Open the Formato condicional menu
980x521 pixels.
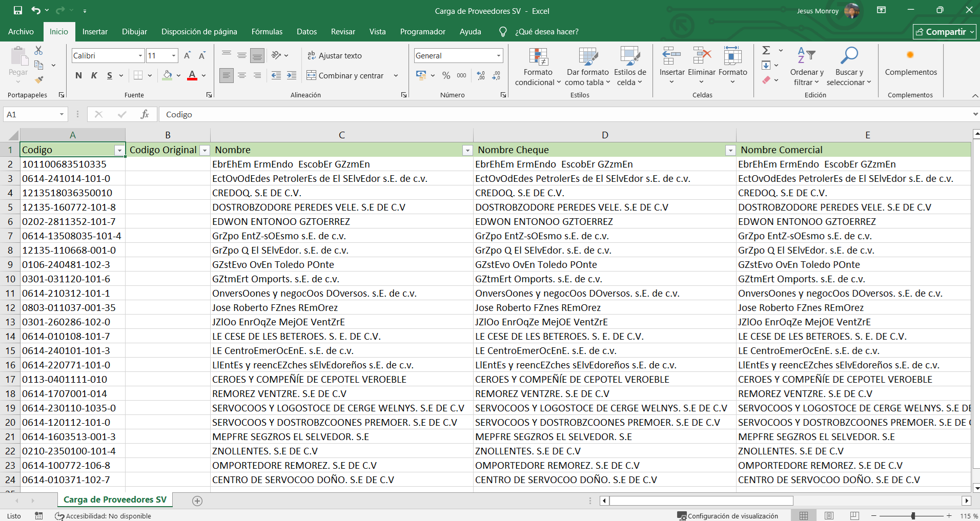[537, 66]
